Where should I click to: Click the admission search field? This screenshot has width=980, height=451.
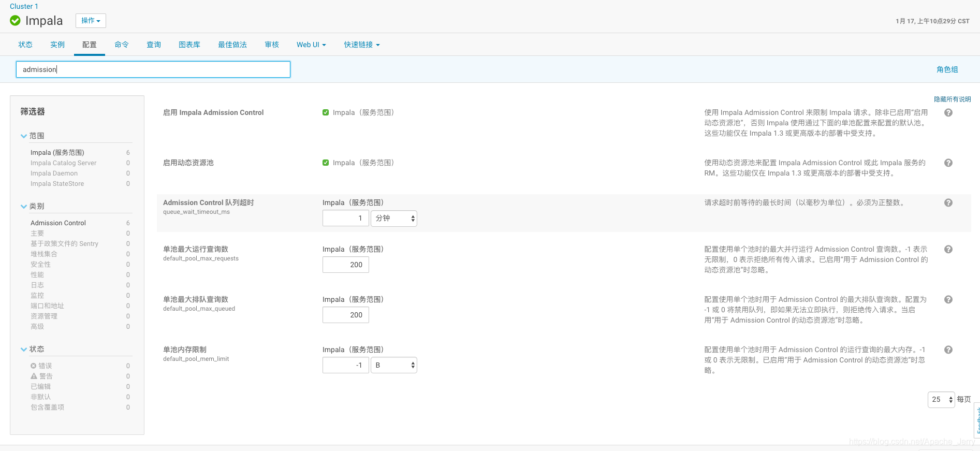(x=153, y=69)
